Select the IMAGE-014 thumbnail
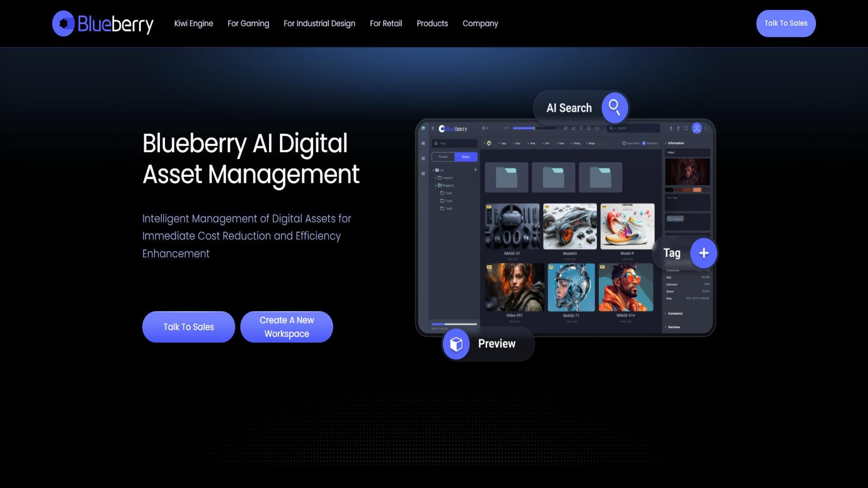Image resolution: width=868 pixels, height=488 pixels. pyautogui.click(x=626, y=287)
